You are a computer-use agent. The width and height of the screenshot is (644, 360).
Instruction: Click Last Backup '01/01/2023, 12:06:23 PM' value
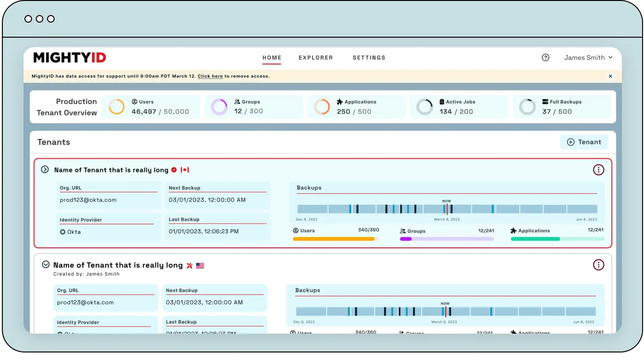tap(204, 231)
